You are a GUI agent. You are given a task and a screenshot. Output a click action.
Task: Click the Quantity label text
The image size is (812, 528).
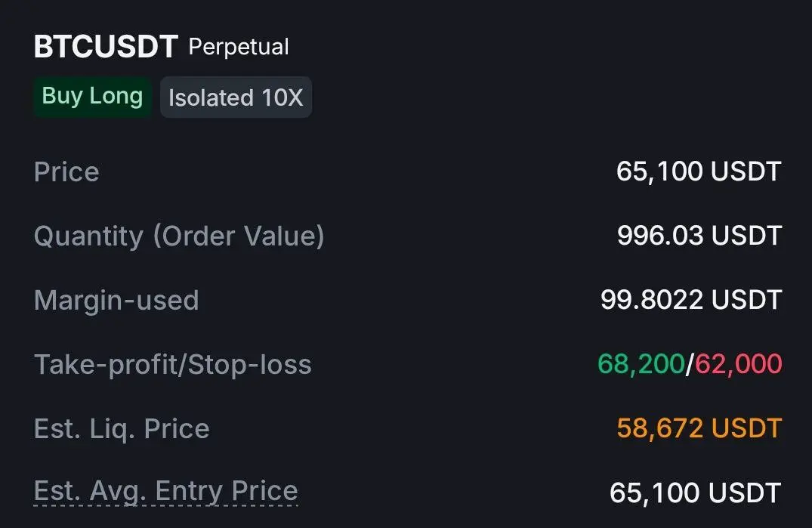[88, 236]
